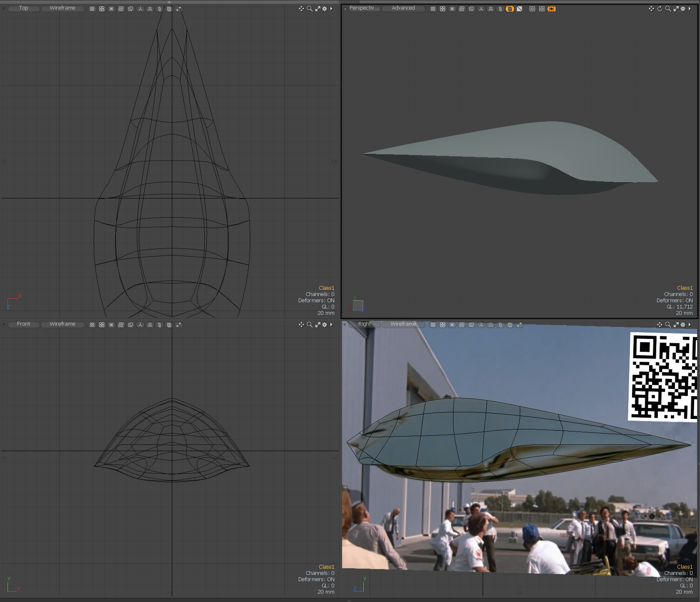Open Wireframe shading dropdown in Top viewport
The width and height of the screenshot is (700, 602).
pyautogui.click(x=63, y=8)
